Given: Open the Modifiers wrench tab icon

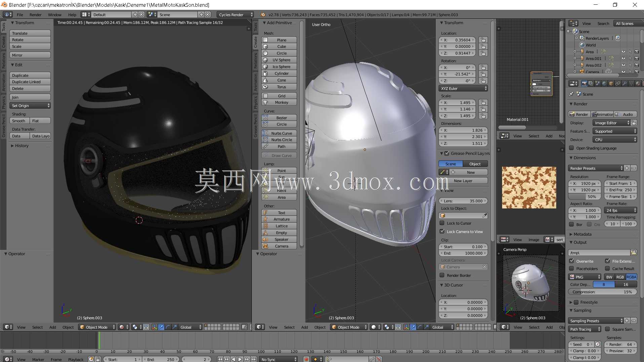Looking at the screenshot, I should coord(624,84).
